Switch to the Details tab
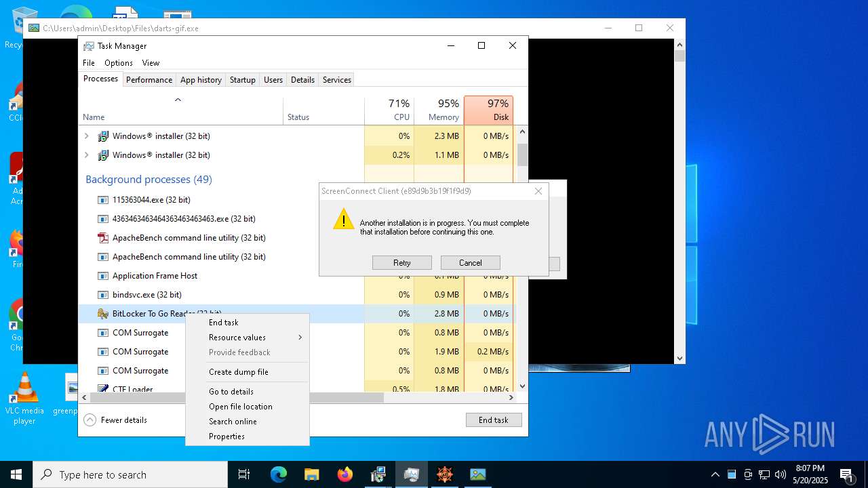This screenshot has width=868, height=488. coord(302,80)
